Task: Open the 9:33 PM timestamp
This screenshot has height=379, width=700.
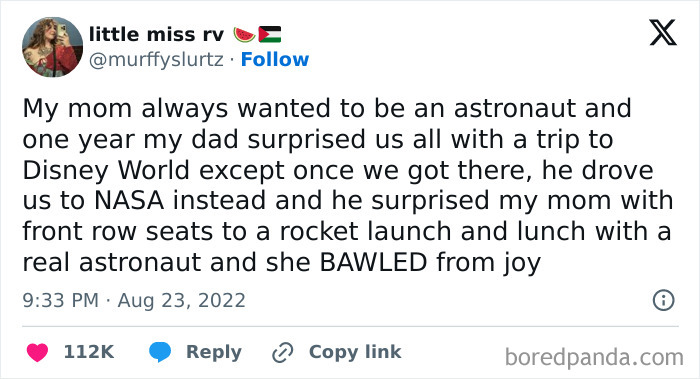Action: 60,300
